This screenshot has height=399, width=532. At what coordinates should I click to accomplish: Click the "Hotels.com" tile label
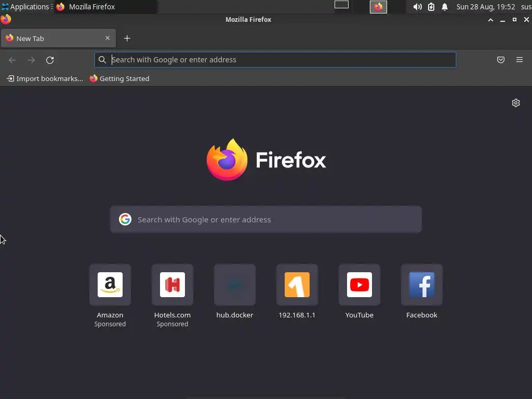point(172,315)
